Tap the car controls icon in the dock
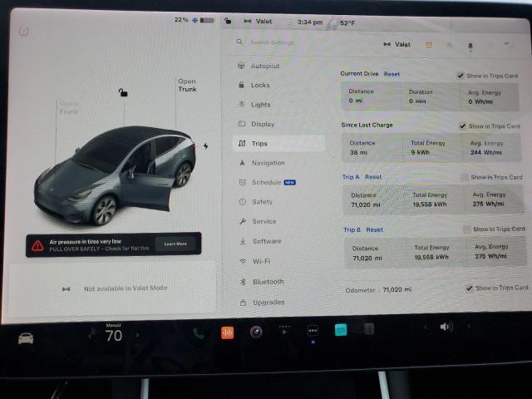Screen dimensions: 532x399 tap(26, 338)
